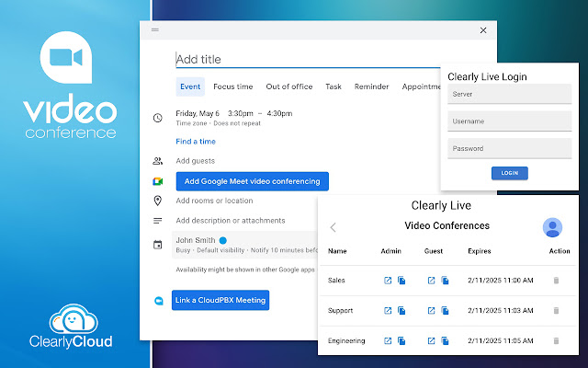Click Add Google Meet video conferencing
The image size is (588, 368).
(253, 181)
